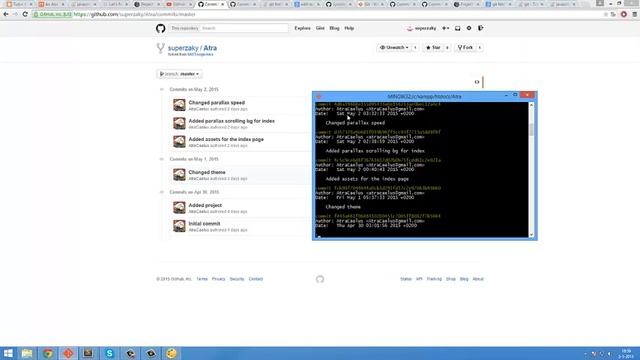The height and width of the screenshot is (360, 640).
Task: Click the MINGW32 terminal title bar icon
Action: [x=318, y=96]
